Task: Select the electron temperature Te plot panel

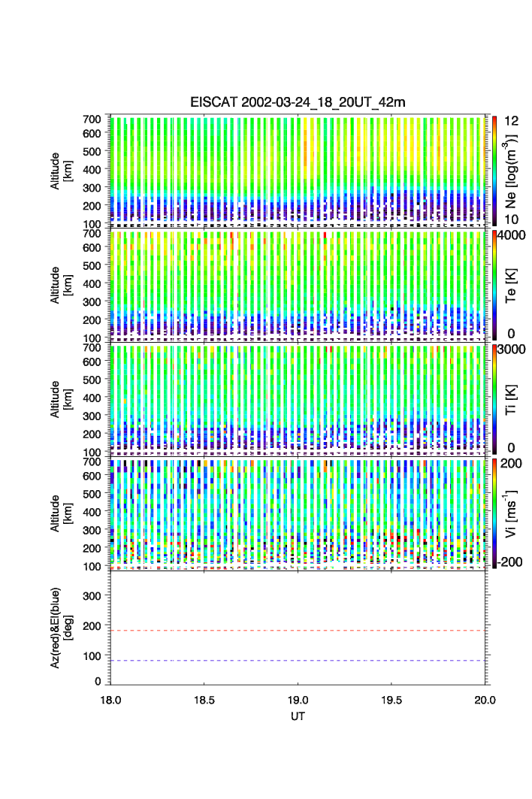Action: (x=298, y=284)
